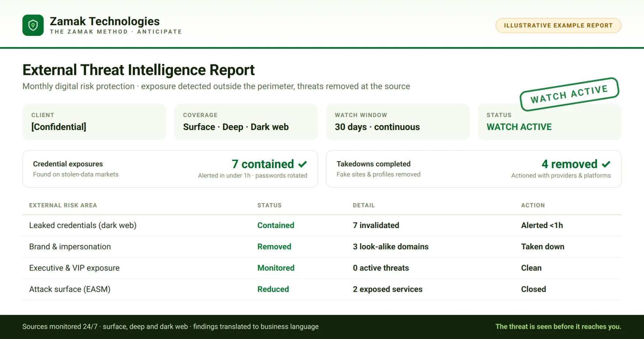The width and height of the screenshot is (644, 339).
Task: Select the Brand & impersonation row label
Action: [70, 247]
